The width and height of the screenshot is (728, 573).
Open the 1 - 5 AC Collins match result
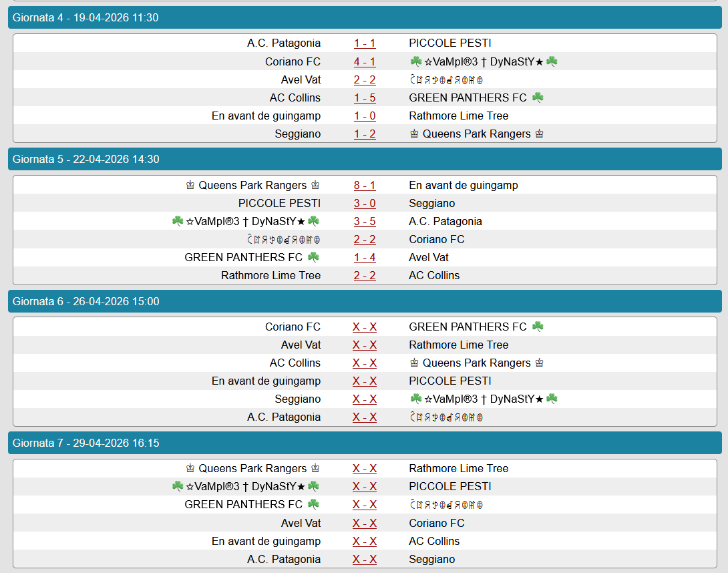(365, 98)
